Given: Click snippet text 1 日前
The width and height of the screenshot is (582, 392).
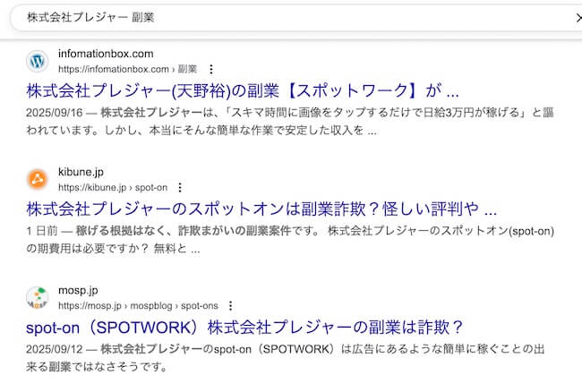Looking at the screenshot, I should pyautogui.click(x=42, y=231).
